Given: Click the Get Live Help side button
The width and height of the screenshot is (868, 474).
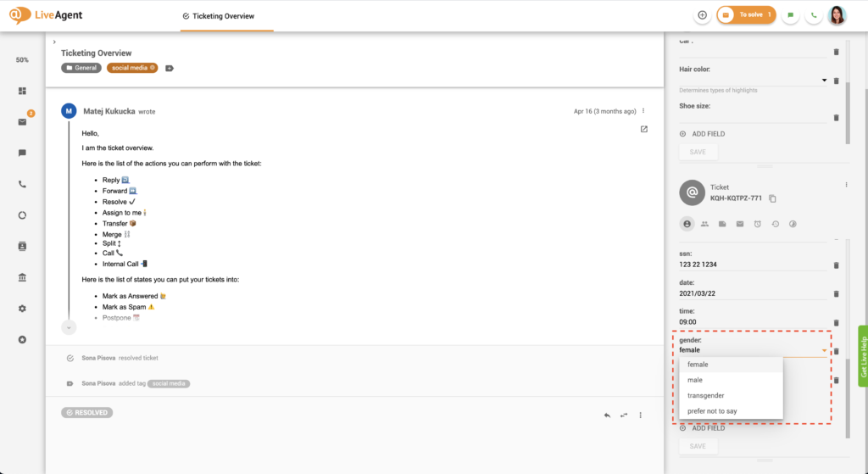Looking at the screenshot, I should 862,356.
